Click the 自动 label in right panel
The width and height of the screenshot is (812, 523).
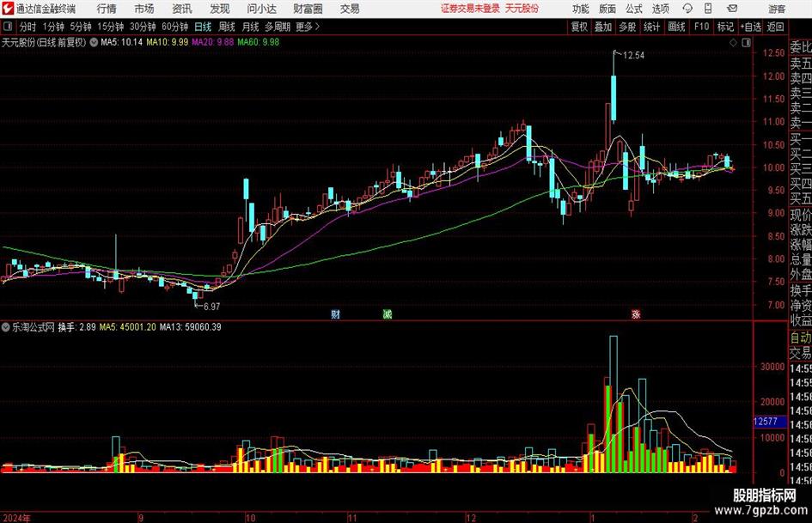coord(801,338)
